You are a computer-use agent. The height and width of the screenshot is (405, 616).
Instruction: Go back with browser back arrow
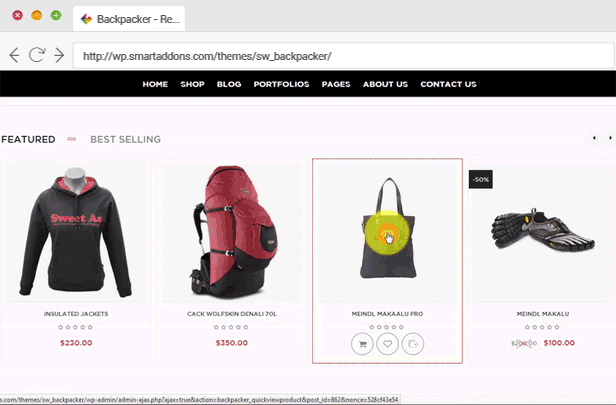click(15, 55)
